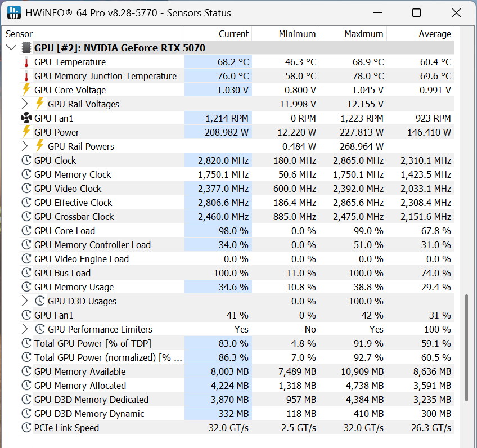Select the GPU Core Load row

65,231
